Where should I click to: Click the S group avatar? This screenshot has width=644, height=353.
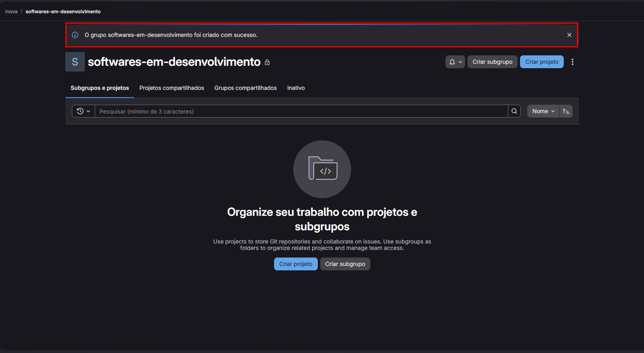click(x=75, y=62)
